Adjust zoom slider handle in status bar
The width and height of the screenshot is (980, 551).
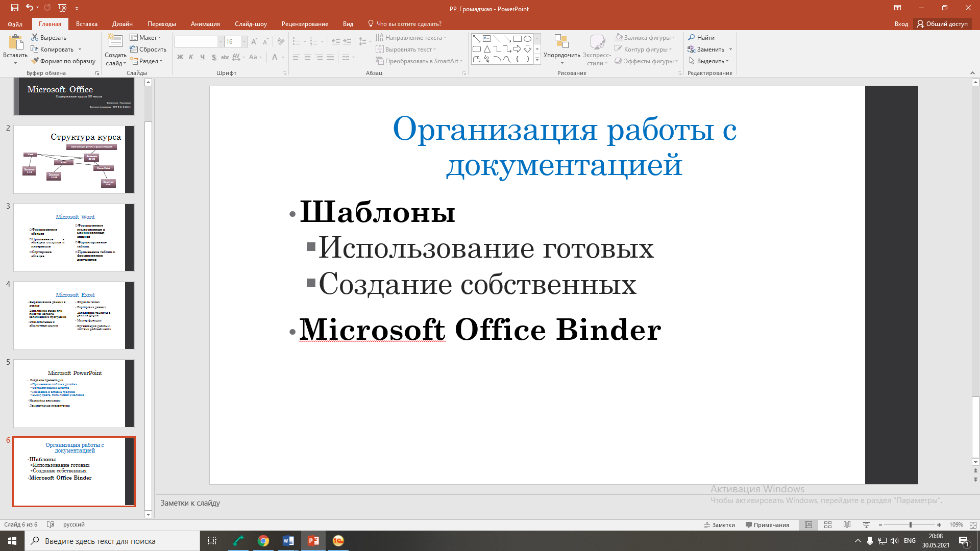[910, 524]
